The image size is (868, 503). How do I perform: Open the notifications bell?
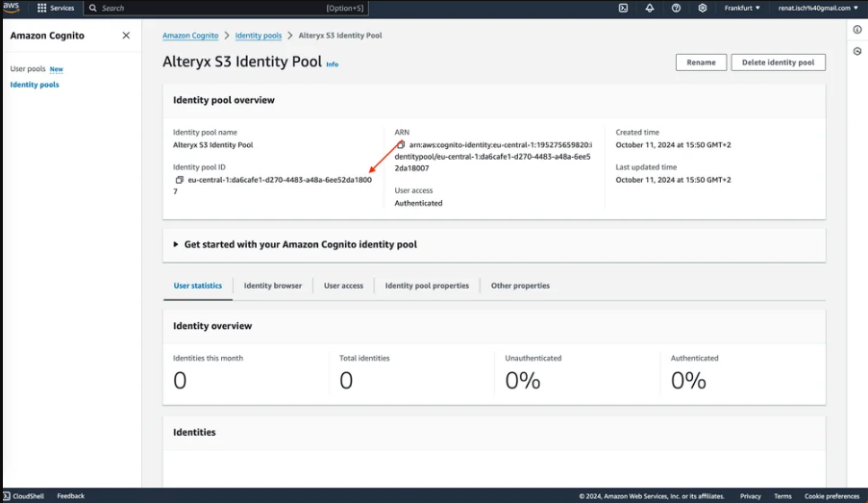point(650,8)
